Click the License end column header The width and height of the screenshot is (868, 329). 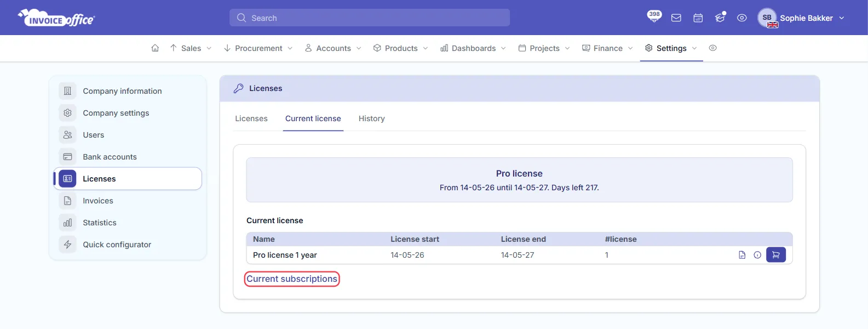click(x=523, y=239)
